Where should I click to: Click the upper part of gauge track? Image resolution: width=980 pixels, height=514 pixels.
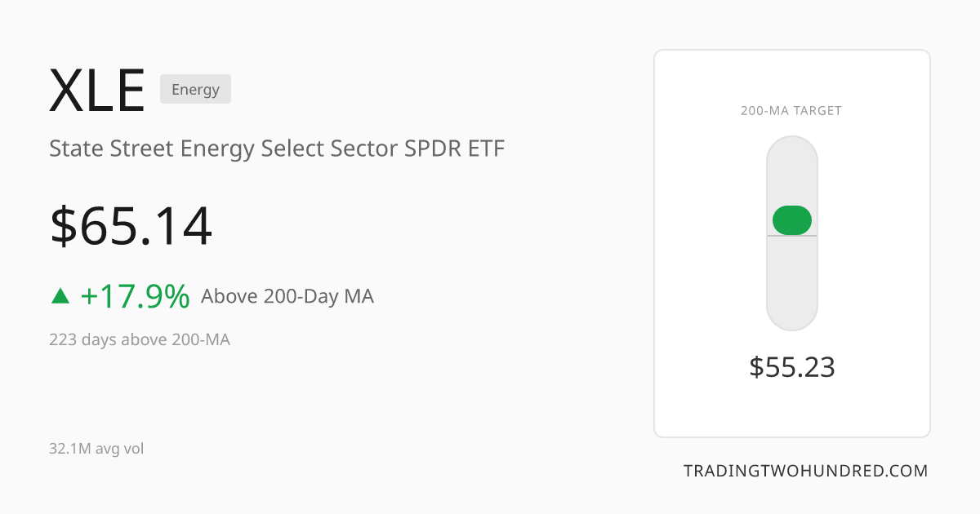pyautogui.click(x=792, y=170)
